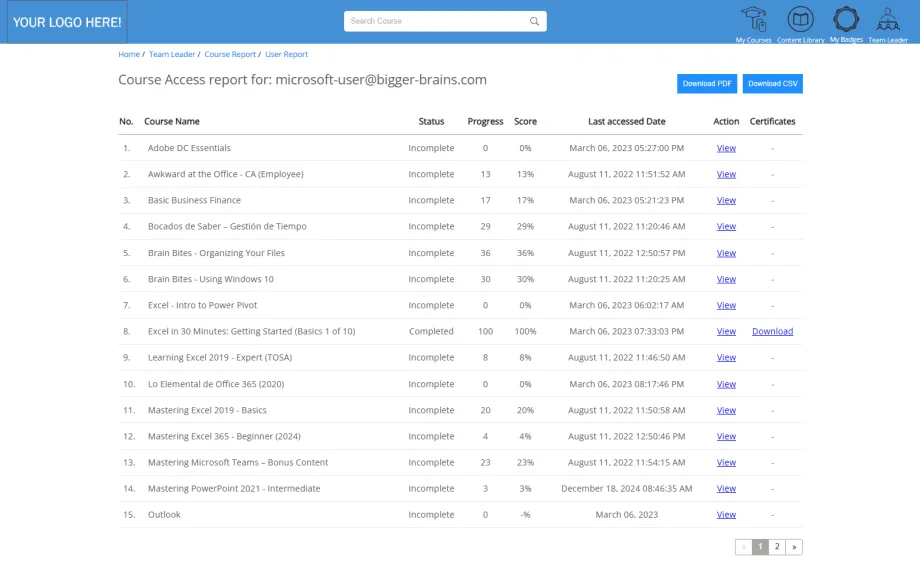Go to Team Leader breadcrumb
Viewport: 920px width, 565px height.
172,54
